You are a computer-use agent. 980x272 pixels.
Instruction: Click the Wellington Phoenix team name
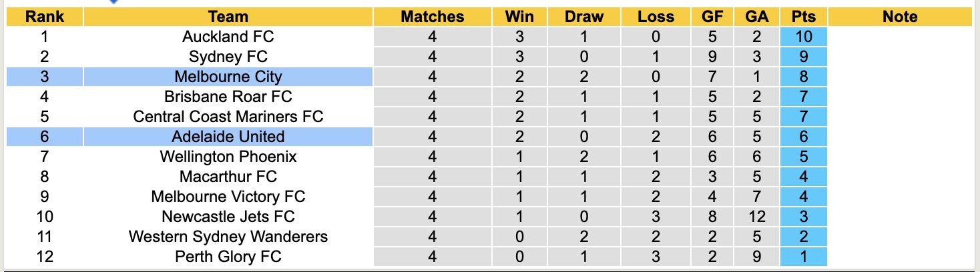pos(228,157)
